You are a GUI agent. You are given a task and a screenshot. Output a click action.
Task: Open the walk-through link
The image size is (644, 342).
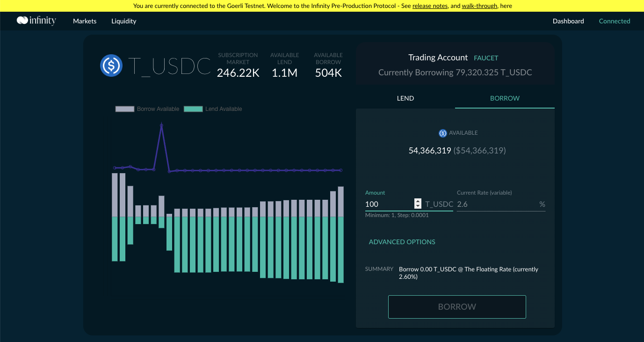(479, 6)
